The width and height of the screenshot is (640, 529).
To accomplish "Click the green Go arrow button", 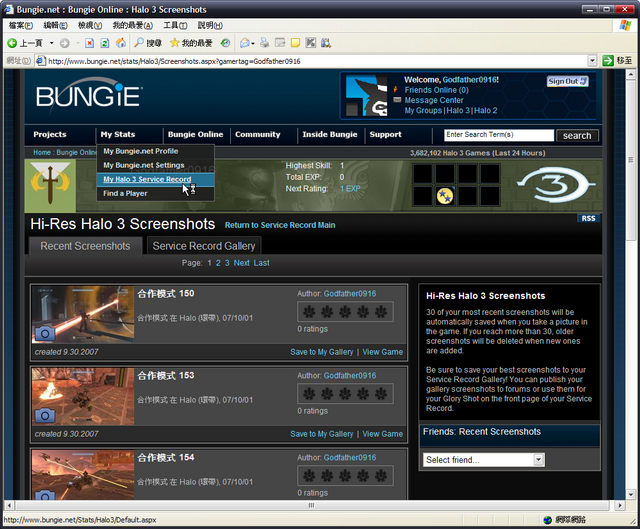I will tap(608, 61).
